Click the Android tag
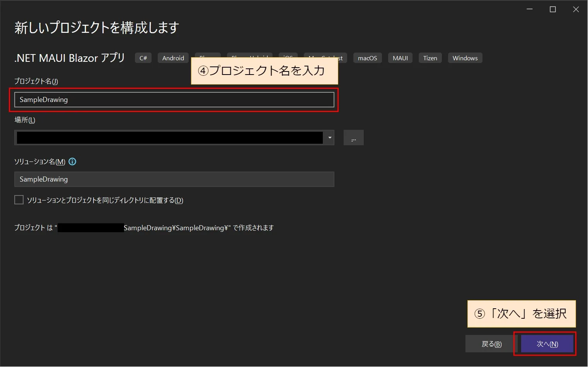Viewport: 588px width, 367px height. coord(173,58)
